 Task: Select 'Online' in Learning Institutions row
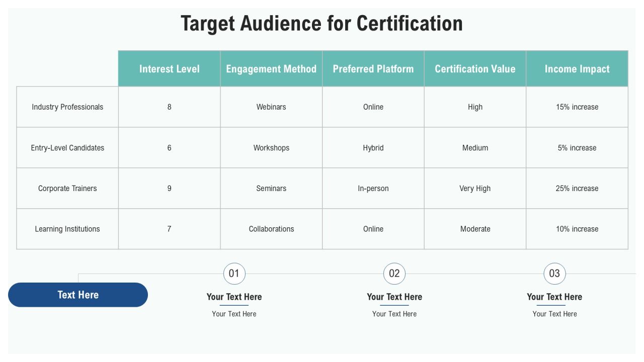[373, 229]
